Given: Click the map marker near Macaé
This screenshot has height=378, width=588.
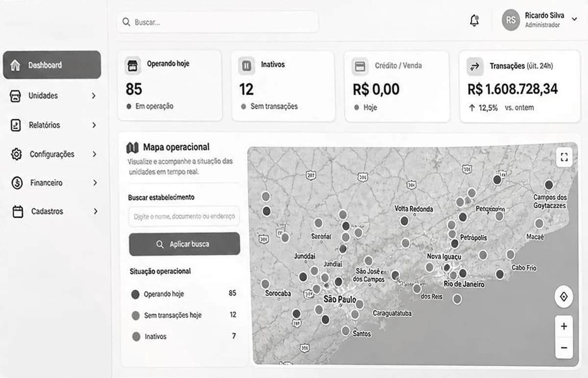Looking at the screenshot, I should [x=539, y=224].
